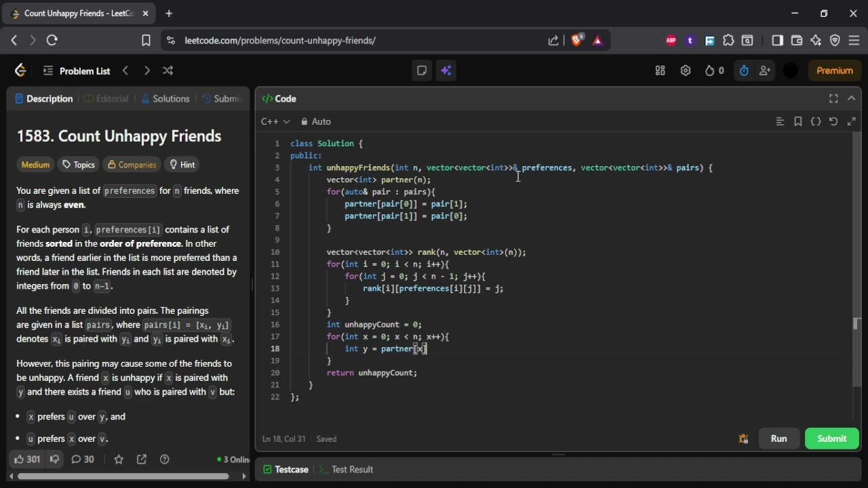Open a new browser tab
The width and height of the screenshot is (868, 488).
(169, 14)
